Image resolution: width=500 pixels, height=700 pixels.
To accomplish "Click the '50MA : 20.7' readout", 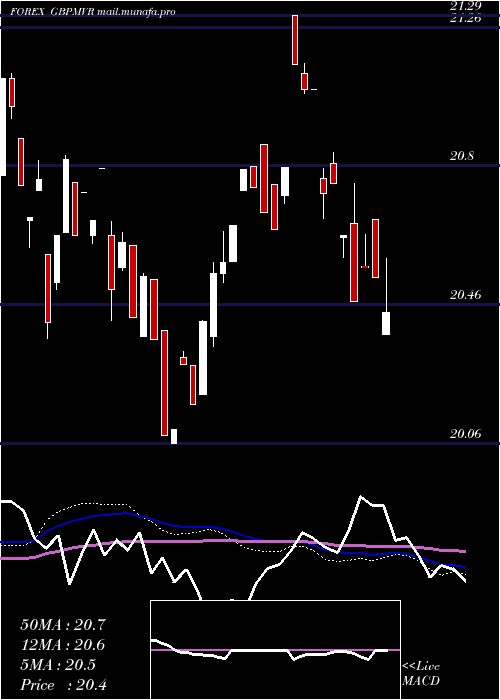I will [63, 625].
